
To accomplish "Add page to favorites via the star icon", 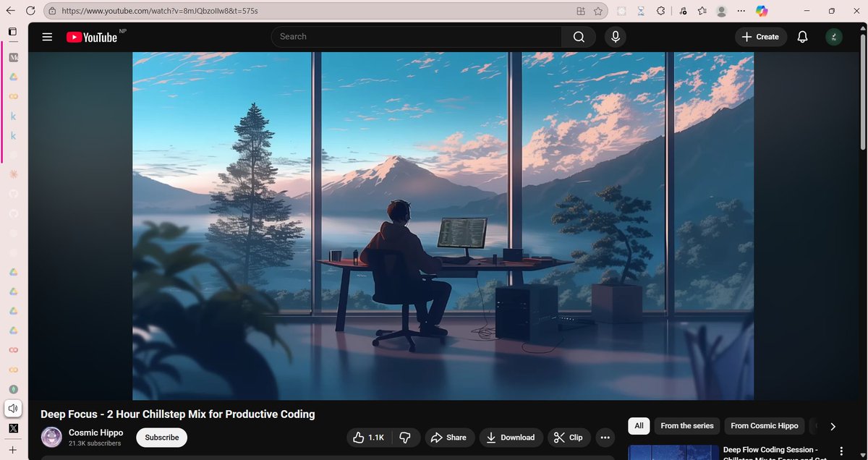I will coord(598,11).
